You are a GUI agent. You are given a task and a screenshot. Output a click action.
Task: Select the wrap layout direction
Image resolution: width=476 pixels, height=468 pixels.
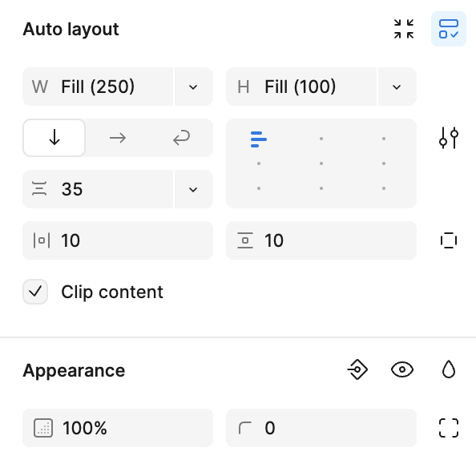(x=181, y=138)
